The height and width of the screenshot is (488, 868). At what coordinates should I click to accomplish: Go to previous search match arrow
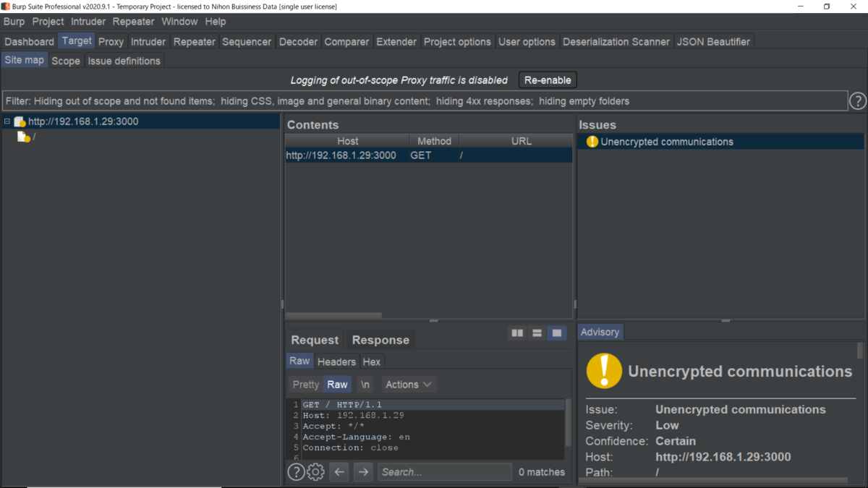tap(339, 472)
